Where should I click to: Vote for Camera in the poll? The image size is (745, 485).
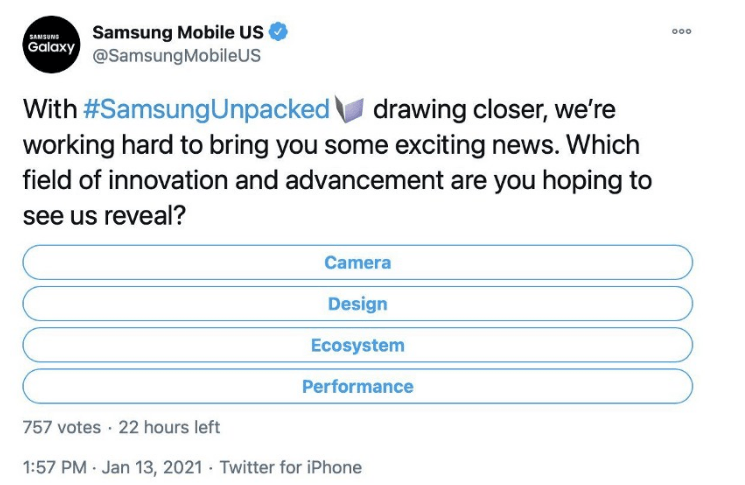coord(357,263)
